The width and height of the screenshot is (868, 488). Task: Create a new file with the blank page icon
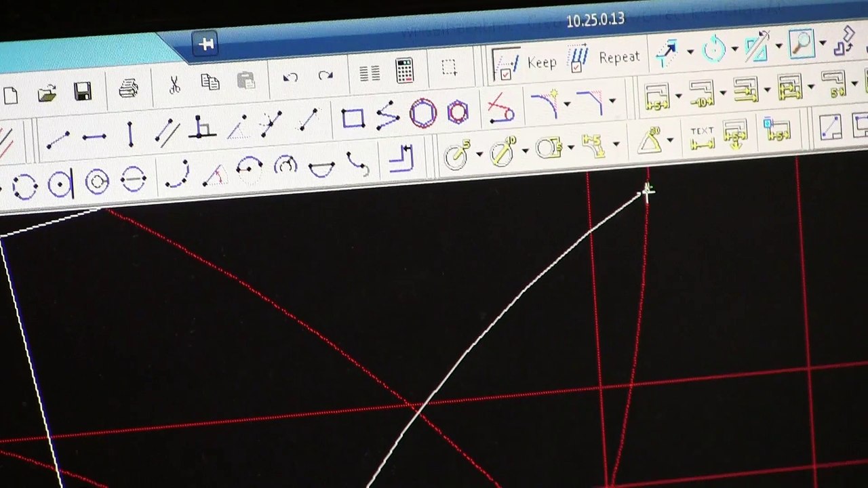(10, 96)
